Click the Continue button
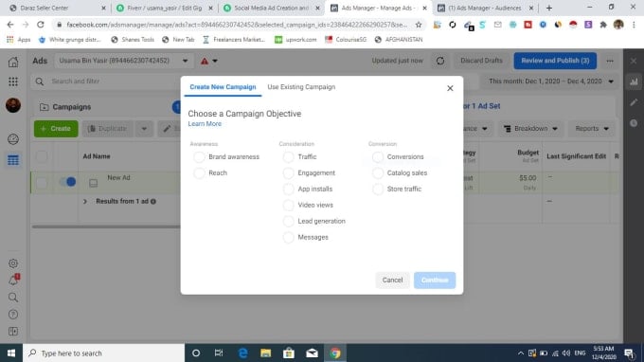The image size is (644, 362). (x=435, y=281)
